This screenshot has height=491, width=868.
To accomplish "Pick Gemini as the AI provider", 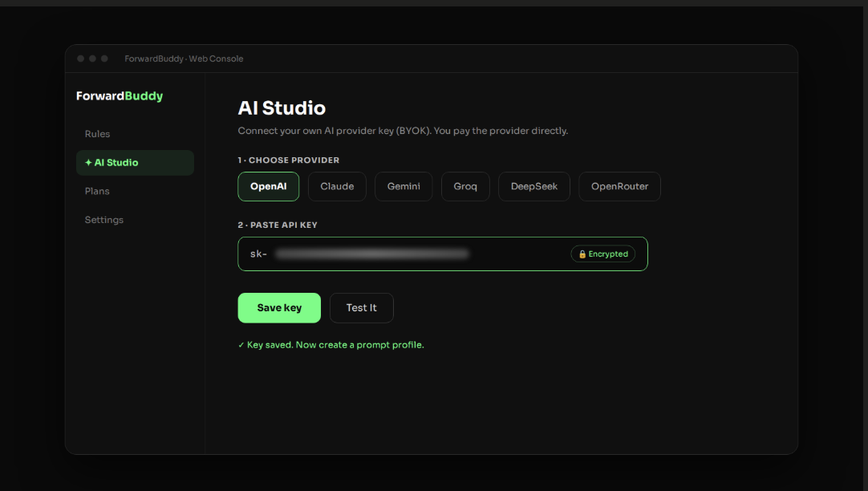I will tap(404, 187).
